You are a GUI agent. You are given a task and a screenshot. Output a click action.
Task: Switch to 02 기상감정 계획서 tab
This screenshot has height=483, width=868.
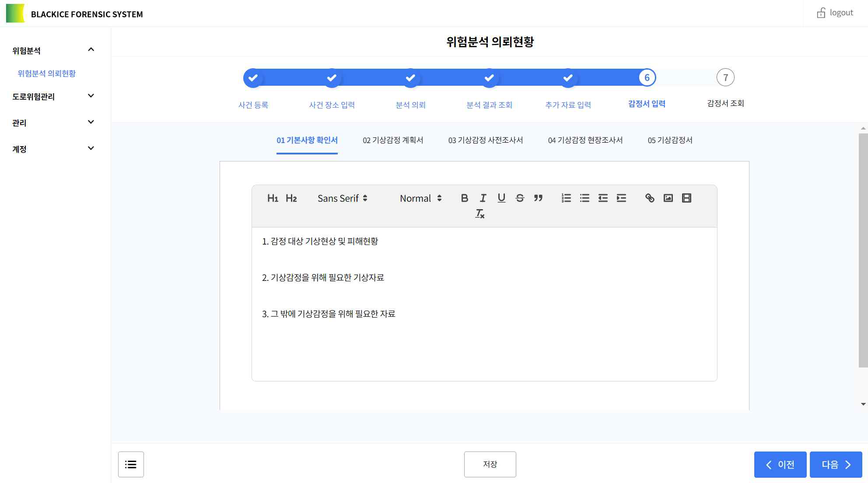click(x=393, y=140)
